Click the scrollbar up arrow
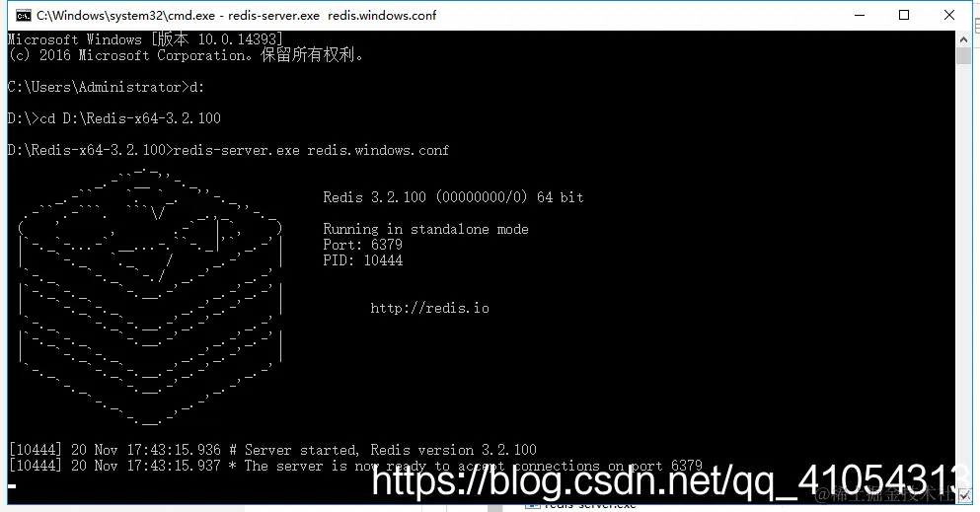Viewport: 980px width, 512px height. tap(963, 39)
